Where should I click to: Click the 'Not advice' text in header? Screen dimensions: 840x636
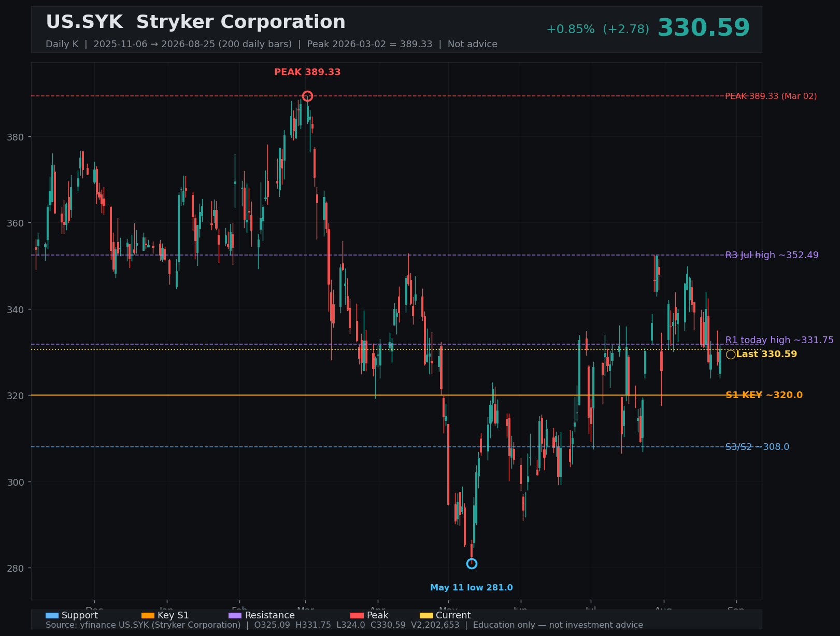point(472,44)
